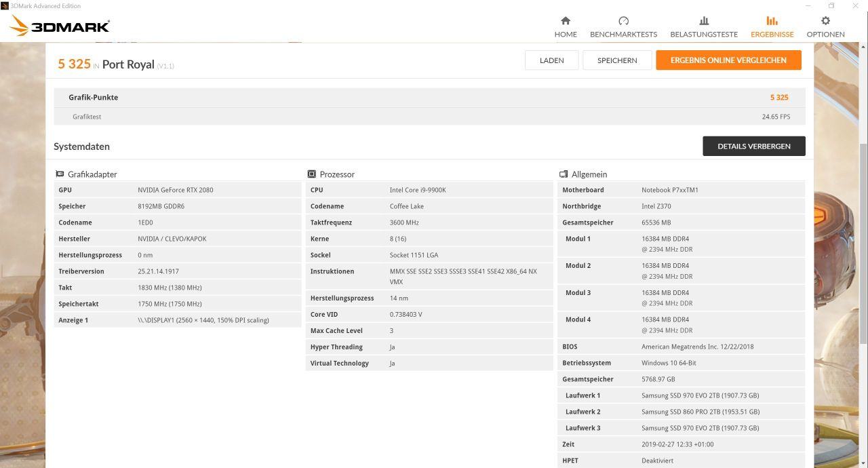Viewport: 868px width, 468px height.
Task: Click Details verbergen button
Action: [754, 146]
